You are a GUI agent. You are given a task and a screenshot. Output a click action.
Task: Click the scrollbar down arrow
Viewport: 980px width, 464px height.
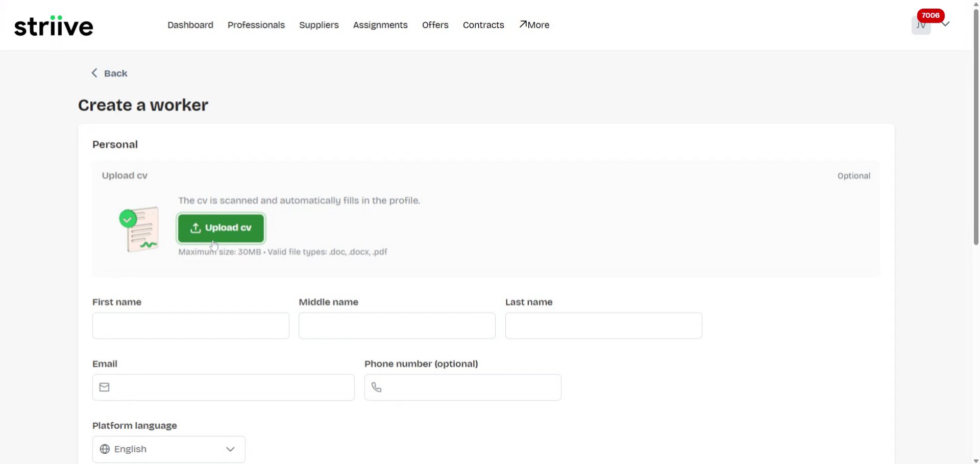[976, 461]
